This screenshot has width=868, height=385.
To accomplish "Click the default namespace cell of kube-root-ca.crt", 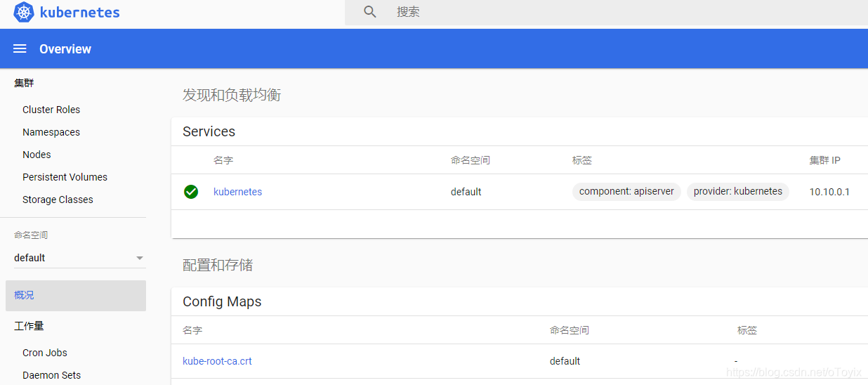I will (x=565, y=361).
